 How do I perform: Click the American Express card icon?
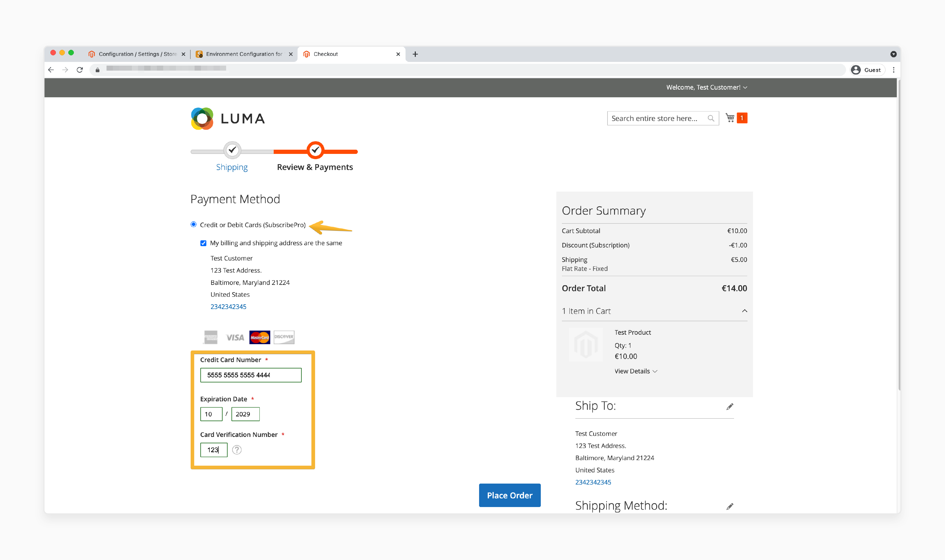pos(211,337)
